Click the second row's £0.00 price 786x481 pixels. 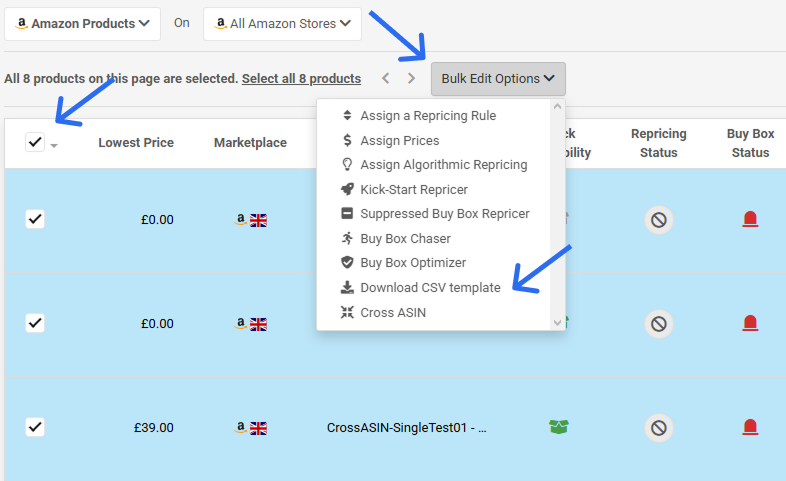[x=157, y=324]
